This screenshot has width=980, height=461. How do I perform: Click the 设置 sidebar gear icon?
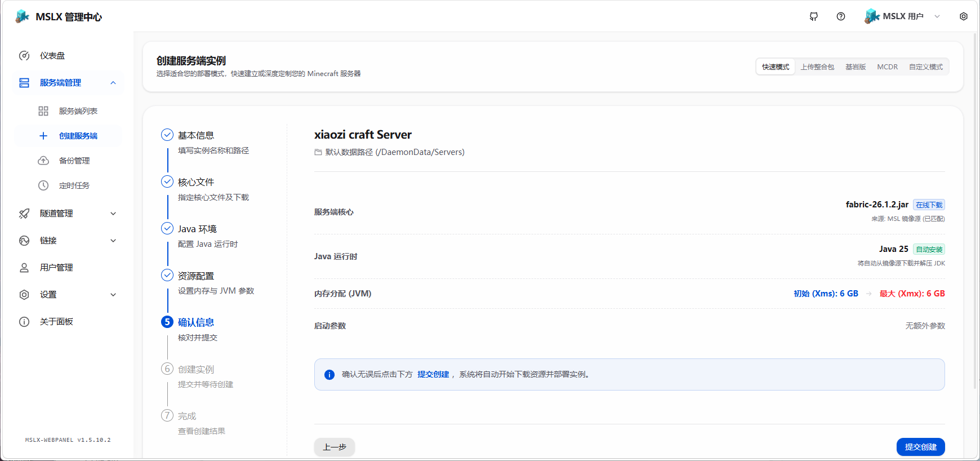pyautogui.click(x=24, y=295)
